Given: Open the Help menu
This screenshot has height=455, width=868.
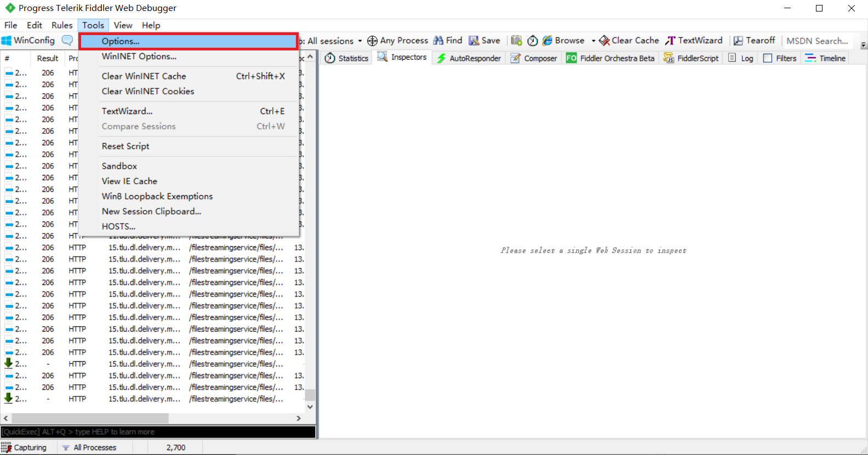Looking at the screenshot, I should point(151,25).
